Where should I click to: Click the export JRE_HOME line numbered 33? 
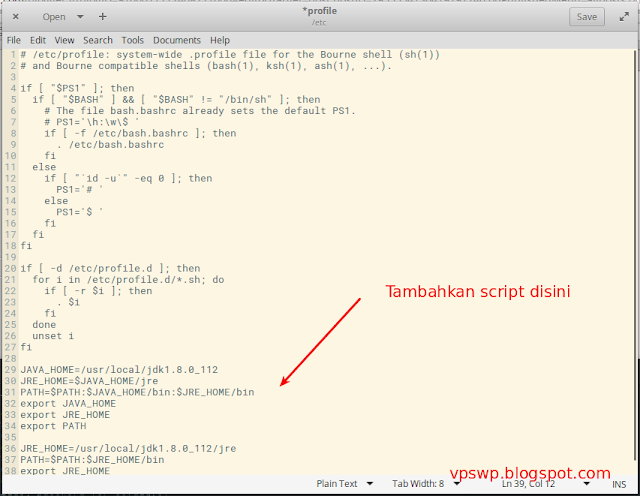tap(65, 415)
